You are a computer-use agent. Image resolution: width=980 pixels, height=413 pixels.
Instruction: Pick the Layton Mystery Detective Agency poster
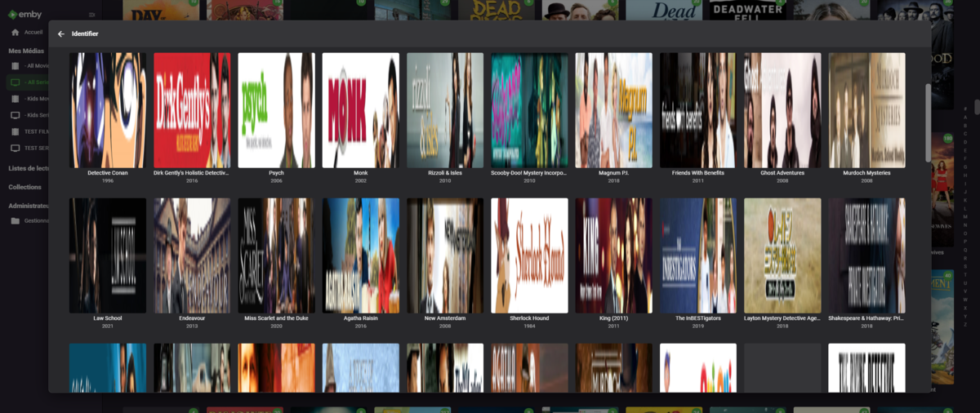pyautogui.click(x=782, y=255)
